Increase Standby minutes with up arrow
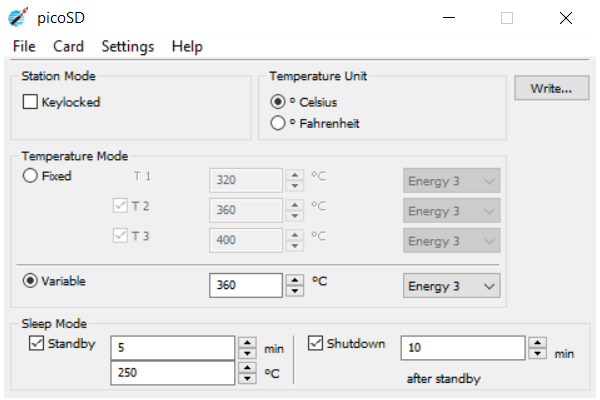 click(248, 342)
